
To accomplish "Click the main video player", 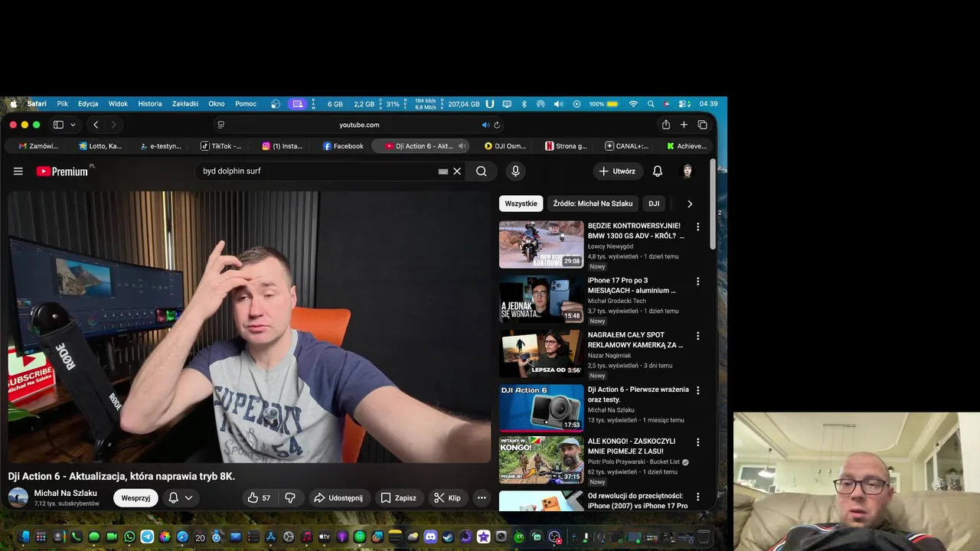I will pos(250,327).
